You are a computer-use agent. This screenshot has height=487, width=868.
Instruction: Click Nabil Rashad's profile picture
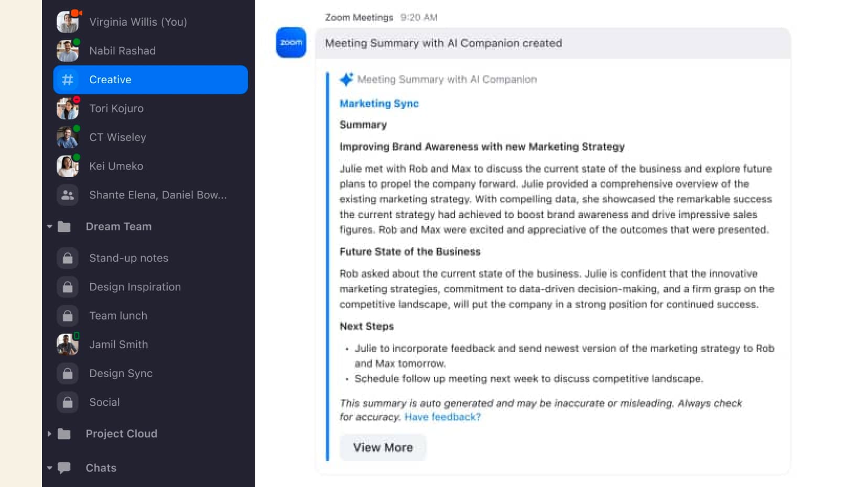point(68,51)
